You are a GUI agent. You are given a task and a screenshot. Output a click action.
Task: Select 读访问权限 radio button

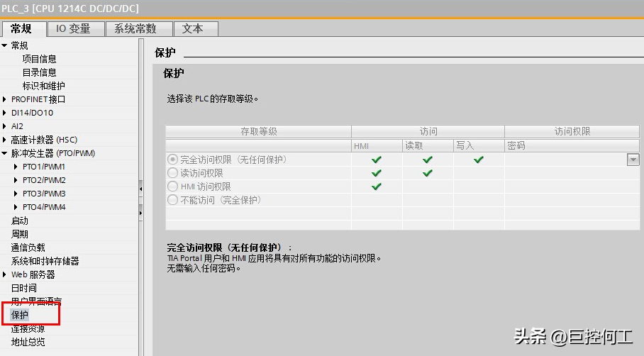click(x=172, y=173)
